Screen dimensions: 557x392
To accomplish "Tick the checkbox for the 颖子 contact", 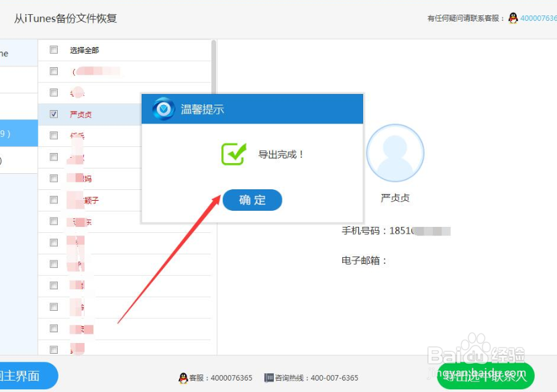I will pos(54,199).
